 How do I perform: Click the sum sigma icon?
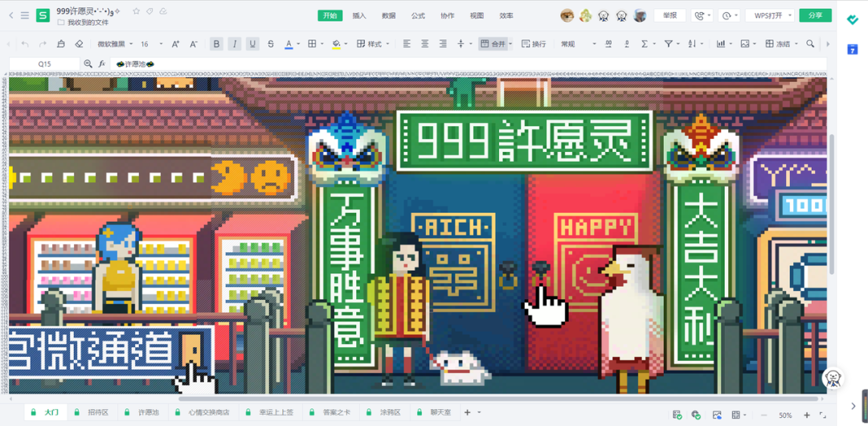coord(645,43)
